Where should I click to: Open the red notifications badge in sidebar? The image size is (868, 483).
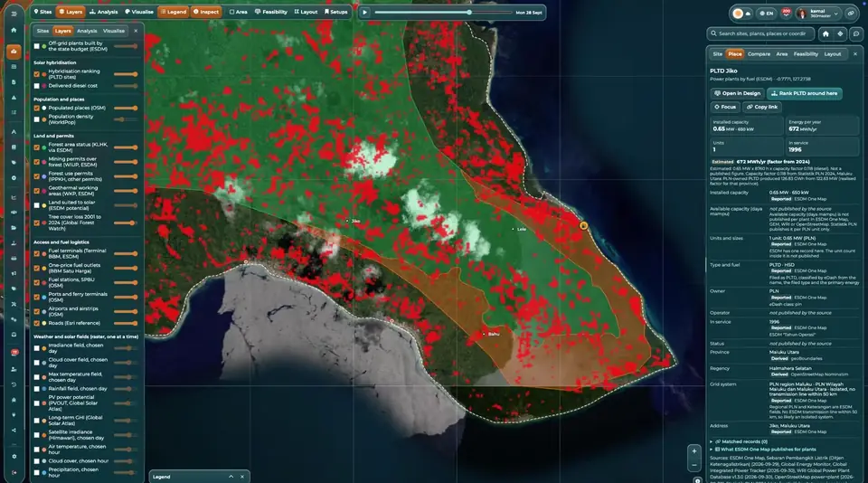[14, 352]
